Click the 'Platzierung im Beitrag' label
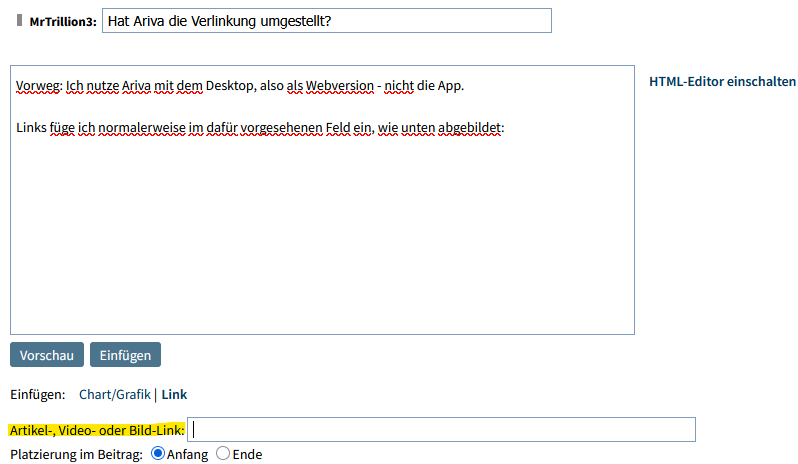Screen dimensions: 798x464 point(76,454)
